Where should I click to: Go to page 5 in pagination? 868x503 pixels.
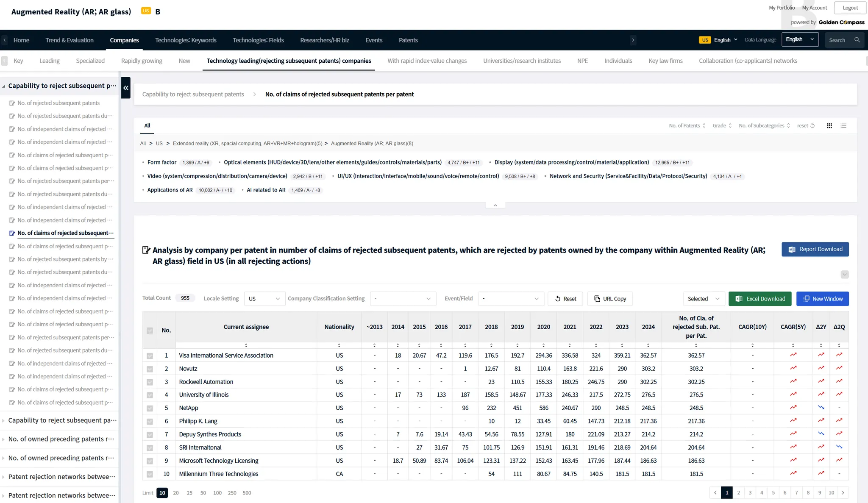click(773, 492)
